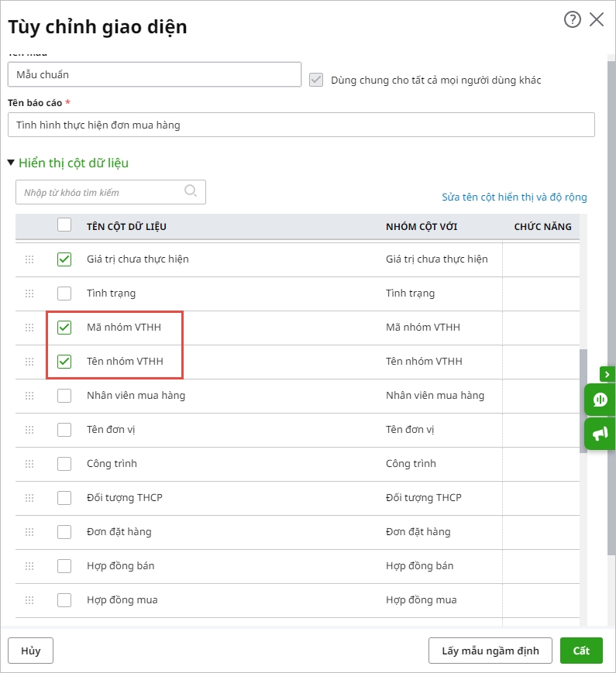Uncheck the Tên nhóm VTHH checkbox

click(x=64, y=362)
